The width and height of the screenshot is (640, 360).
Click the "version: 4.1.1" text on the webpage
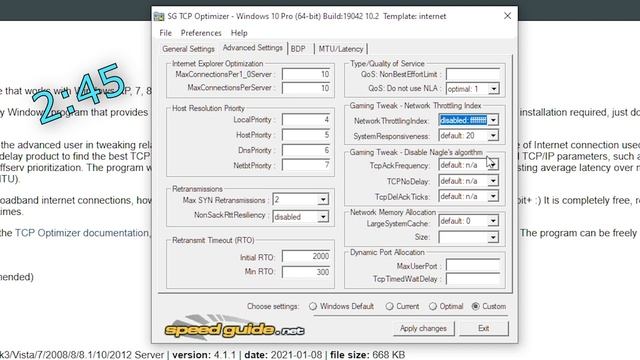[x=203, y=355]
